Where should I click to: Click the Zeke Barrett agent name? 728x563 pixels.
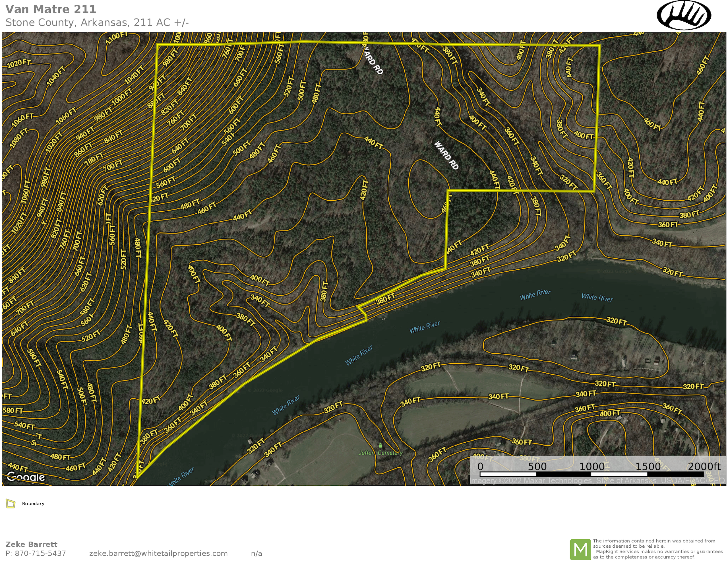pyautogui.click(x=31, y=544)
